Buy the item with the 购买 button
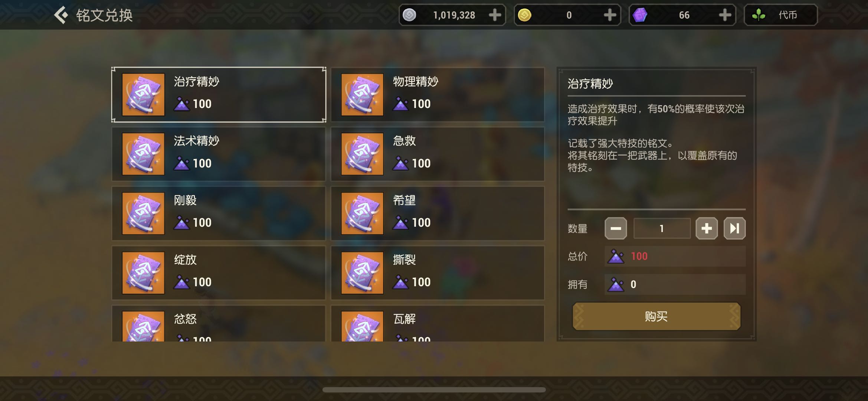Image resolution: width=868 pixels, height=401 pixels. click(656, 316)
